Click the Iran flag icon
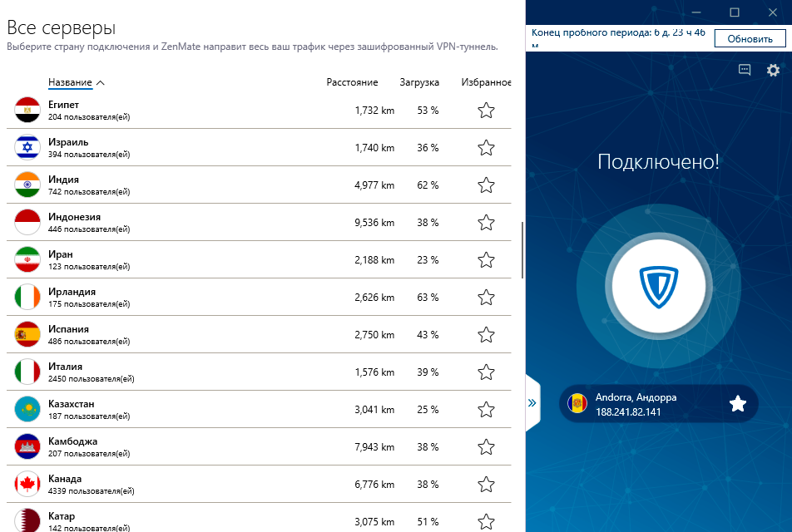792x532 pixels. (x=27, y=259)
